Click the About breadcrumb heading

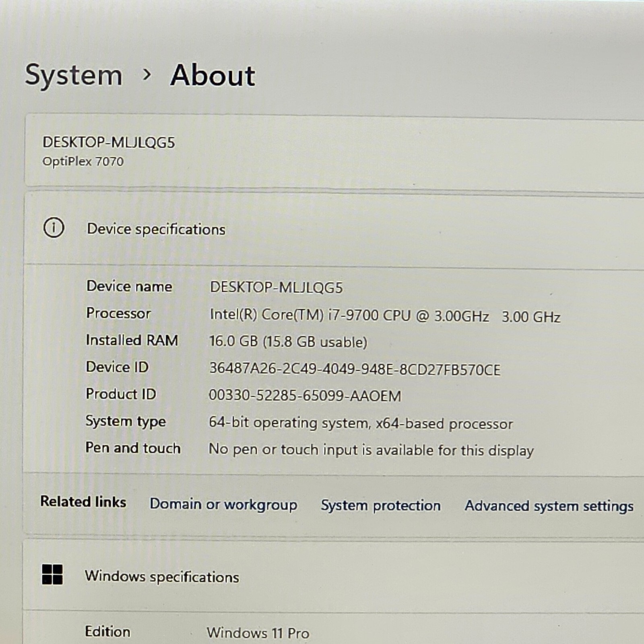[213, 75]
